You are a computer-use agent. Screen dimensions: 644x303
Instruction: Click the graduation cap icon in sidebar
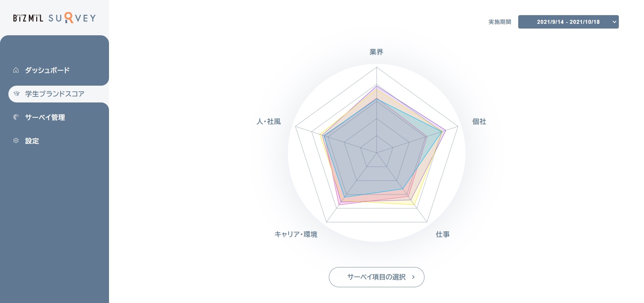click(x=16, y=94)
